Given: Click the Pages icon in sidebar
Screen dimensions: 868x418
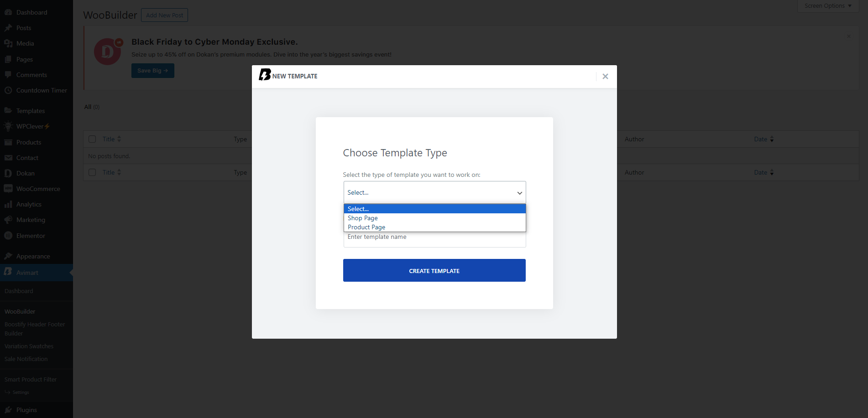Looking at the screenshot, I should pyautogui.click(x=8, y=59).
